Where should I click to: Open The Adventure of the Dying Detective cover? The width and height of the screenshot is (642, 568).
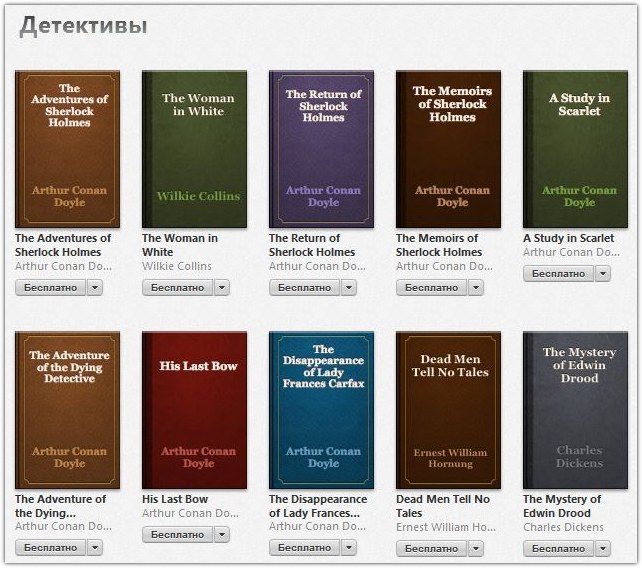coord(68,410)
